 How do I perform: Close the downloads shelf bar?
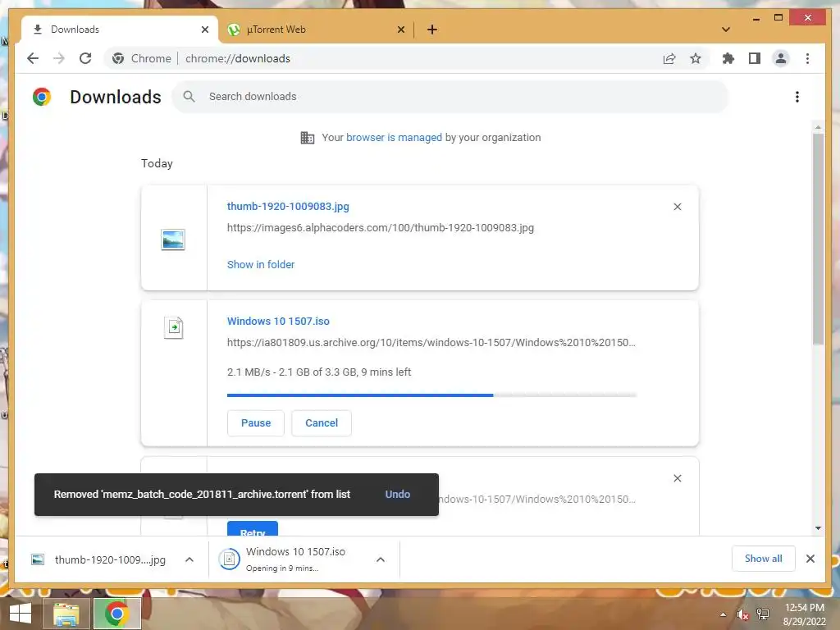[x=810, y=559]
